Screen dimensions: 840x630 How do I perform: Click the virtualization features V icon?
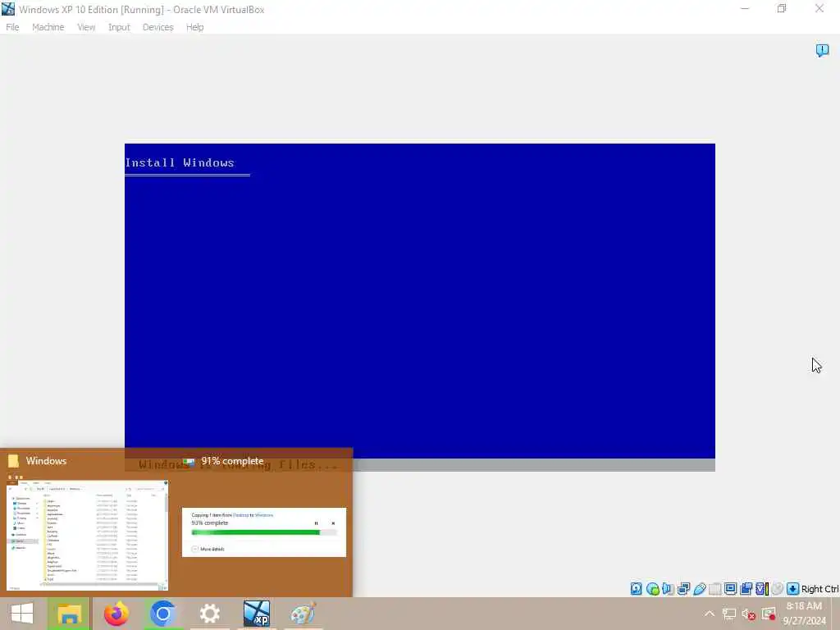pyautogui.click(x=762, y=589)
